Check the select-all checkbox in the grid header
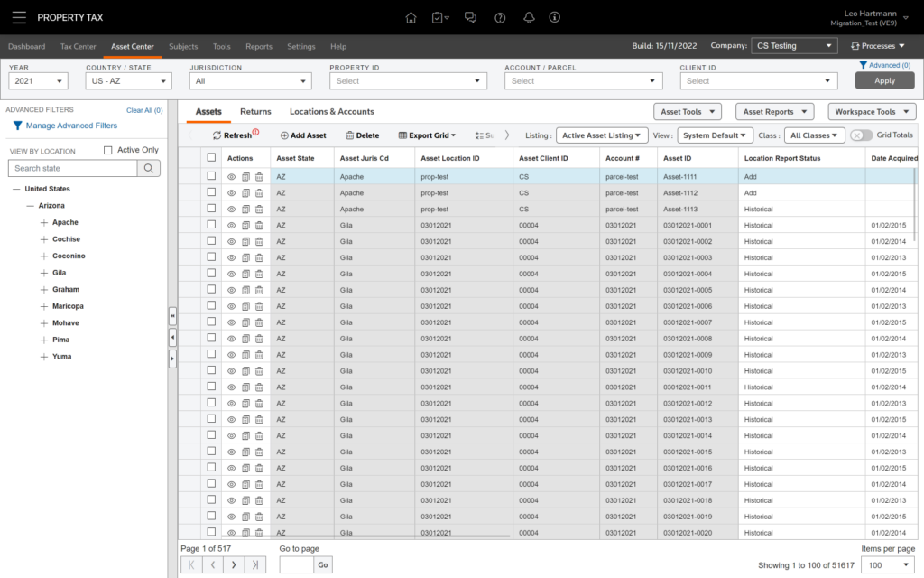Viewport: 924px width, 578px height. coord(209,157)
